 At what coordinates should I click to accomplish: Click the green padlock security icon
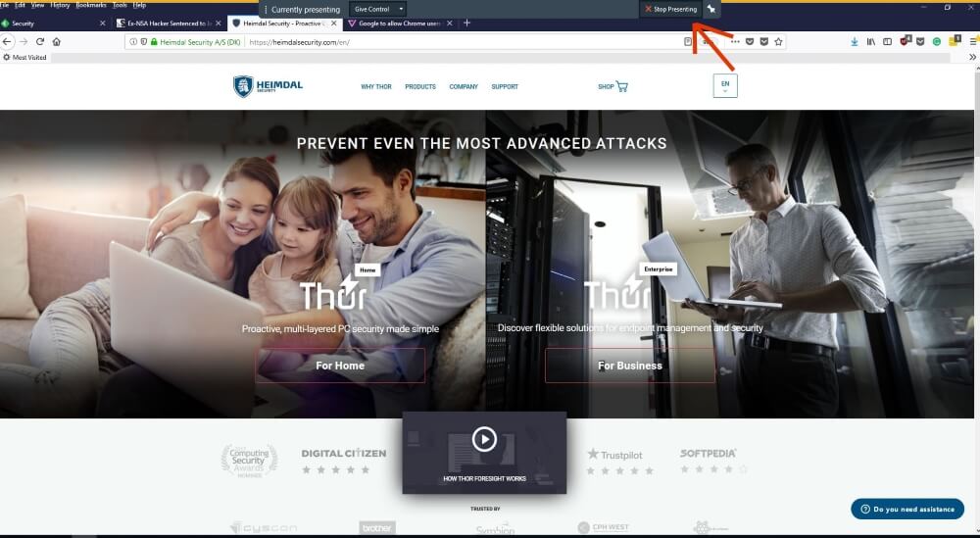click(154, 42)
